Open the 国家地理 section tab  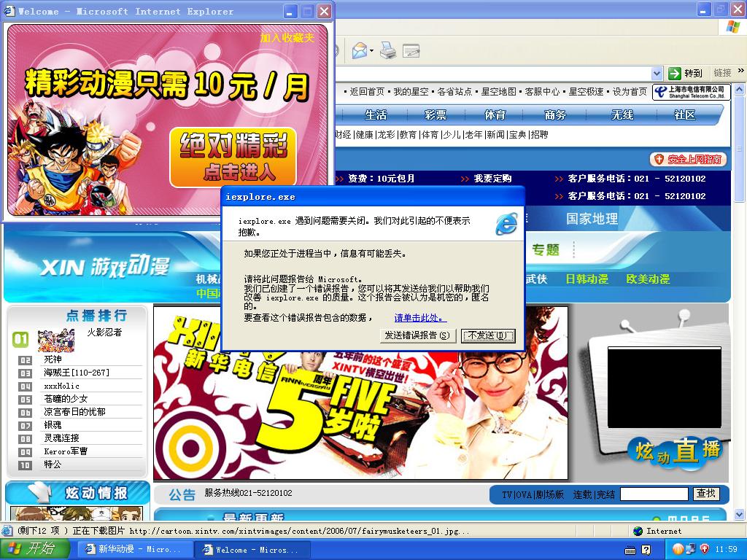[592, 219]
